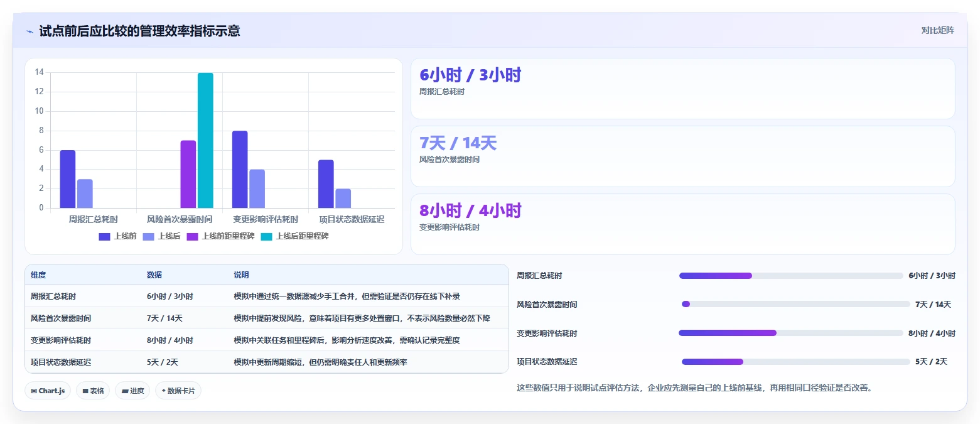This screenshot has width=980, height=424.
Task: Click the 周报汇总耗时 progress bar
Action: click(x=791, y=276)
